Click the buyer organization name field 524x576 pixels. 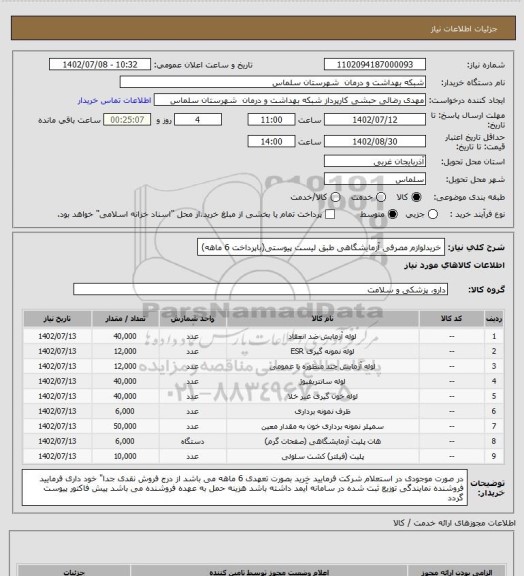click(x=273, y=82)
